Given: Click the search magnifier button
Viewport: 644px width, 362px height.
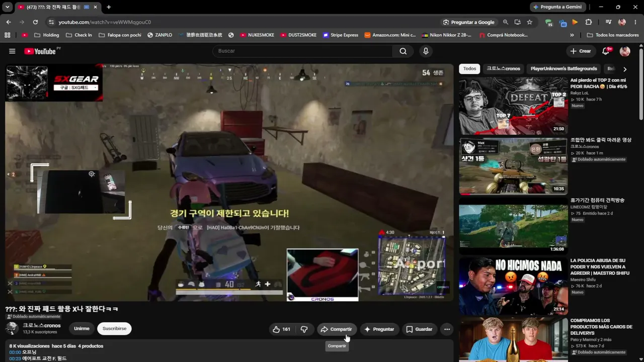Looking at the screenshot, I should click(403, 51).
